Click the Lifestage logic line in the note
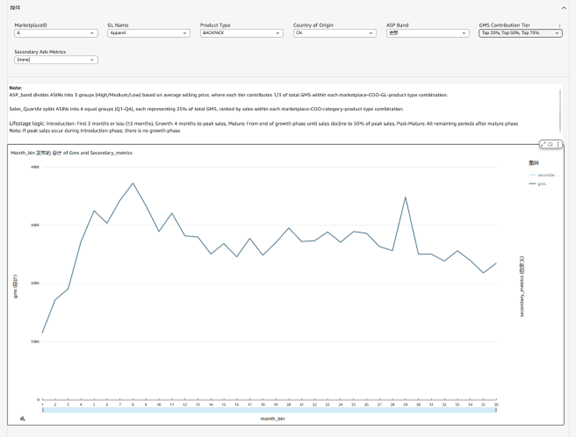 pos(263,124)
